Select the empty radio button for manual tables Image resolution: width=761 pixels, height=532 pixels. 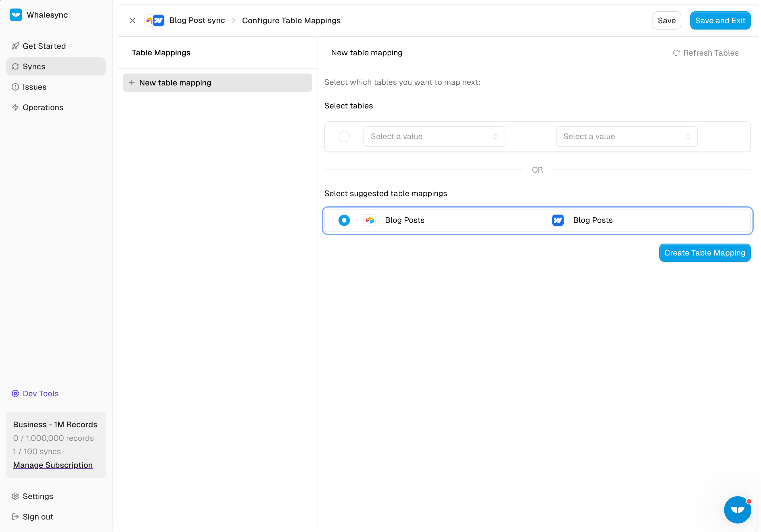point(344,137)
